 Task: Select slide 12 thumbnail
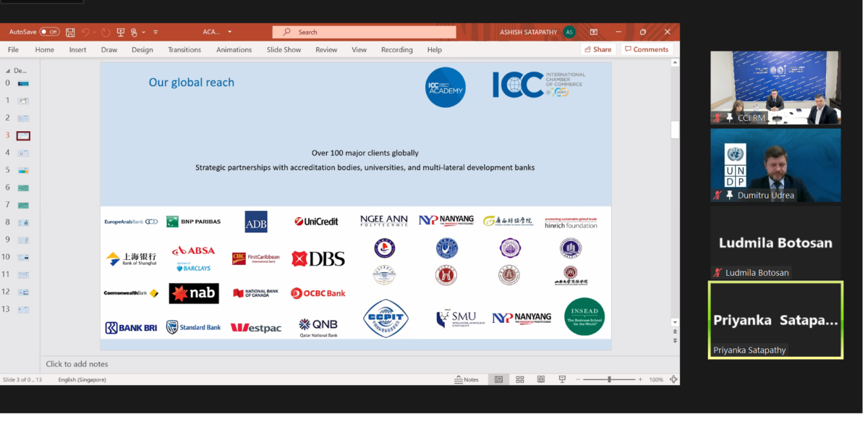pos(23,292)
